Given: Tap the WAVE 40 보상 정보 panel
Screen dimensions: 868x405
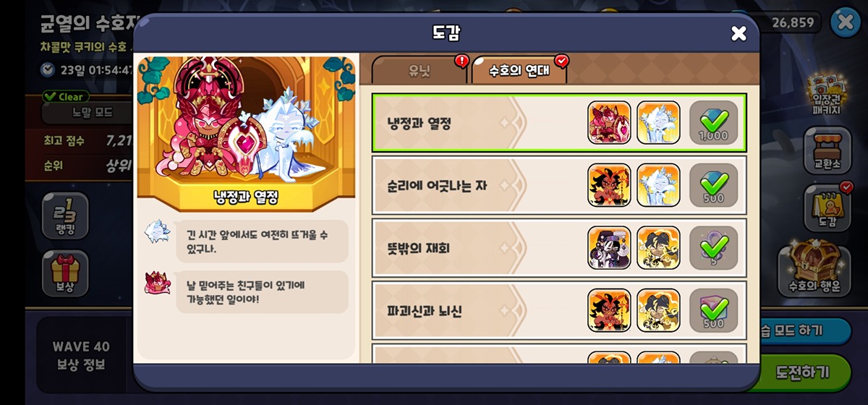Looking at the screenshot, I should [x=81, y=356].
